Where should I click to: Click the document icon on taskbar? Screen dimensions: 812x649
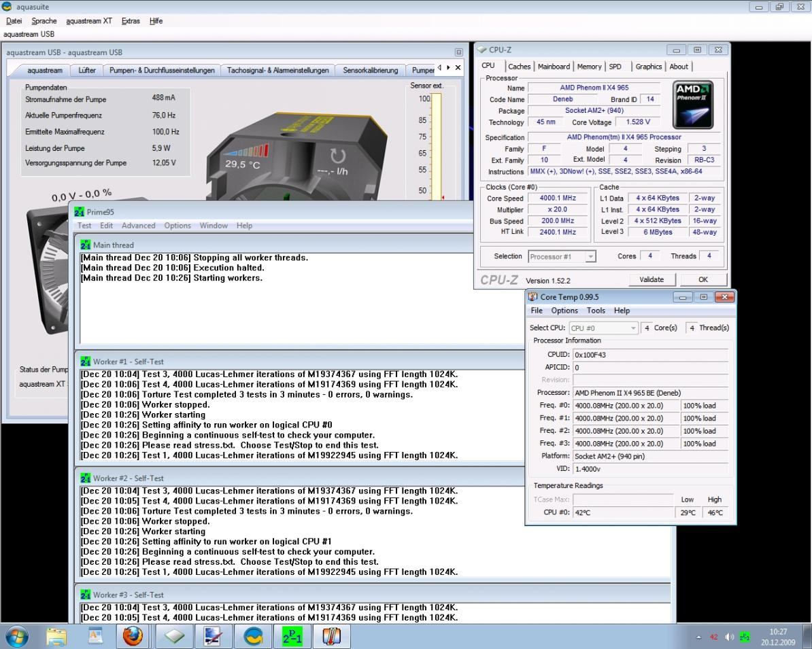pos(96,636)
